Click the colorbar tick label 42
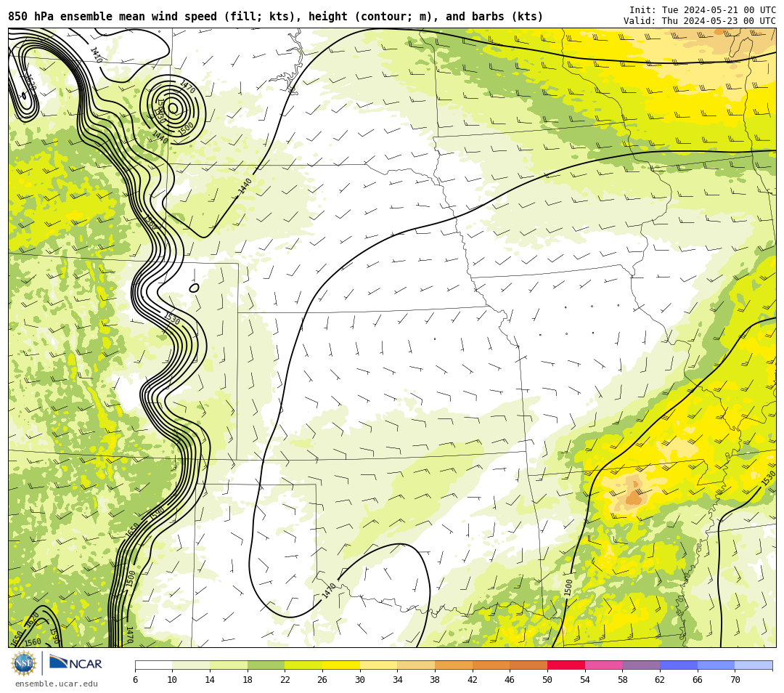The image size is (784, 693). pos(473,679)
